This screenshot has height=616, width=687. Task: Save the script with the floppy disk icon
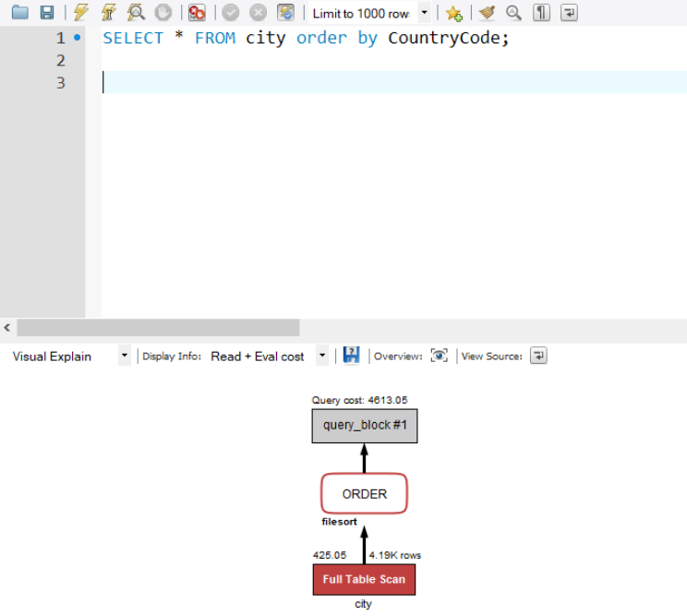(x=46, y=13)
